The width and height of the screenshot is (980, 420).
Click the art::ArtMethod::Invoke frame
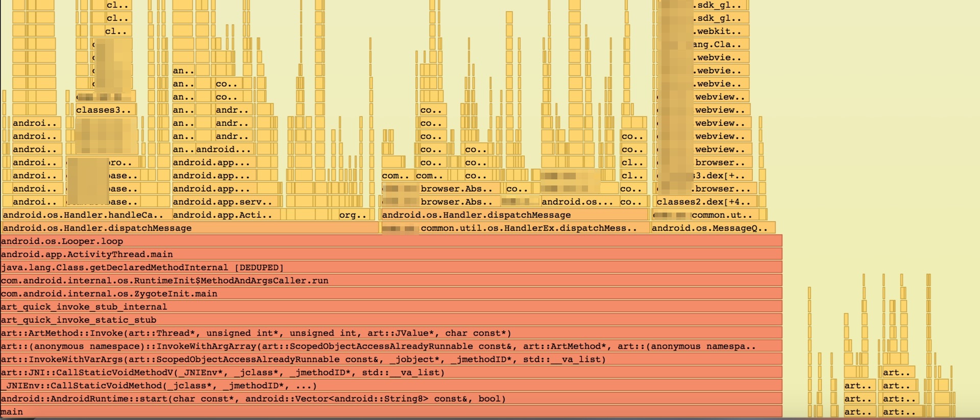point(391,333)
